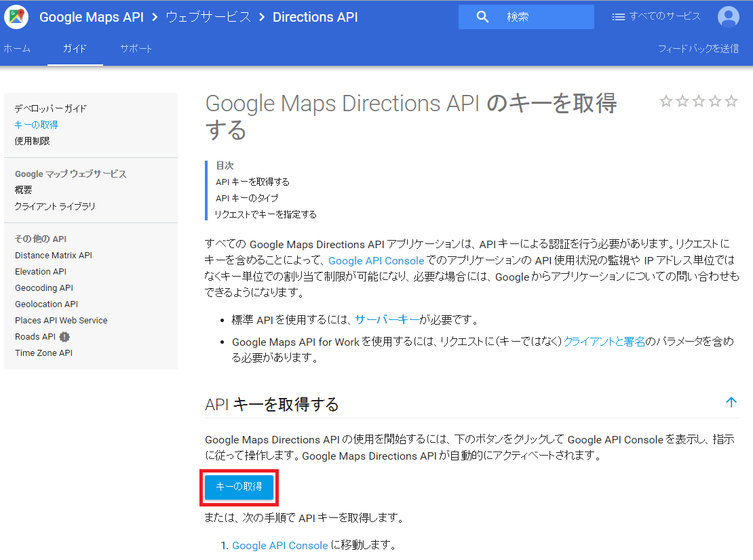Jump to API キーを取得する in contents

pyautogui.click(x=252, y=182)
